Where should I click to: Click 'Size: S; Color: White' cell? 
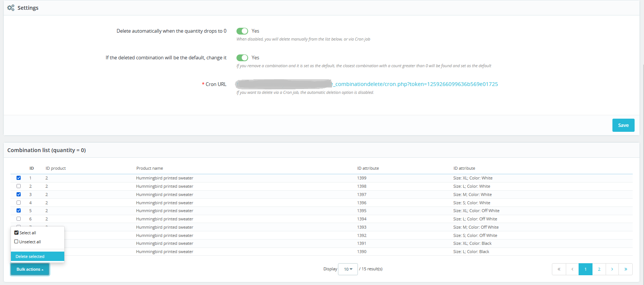click(x=471, y=203)
